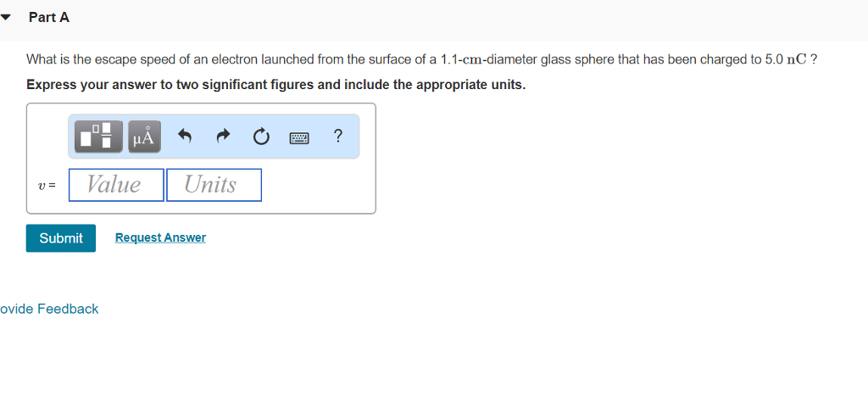Screen dimensions: 868x402
Task: Open the μÅ symbols palette
Action: pyautogui.click(x=143, y=136)
